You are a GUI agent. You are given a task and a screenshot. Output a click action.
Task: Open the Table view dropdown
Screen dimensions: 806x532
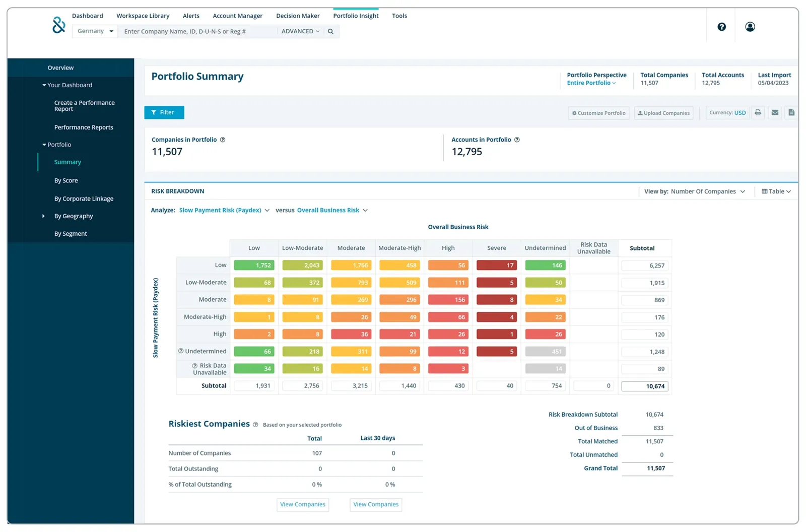pos(776,191)
